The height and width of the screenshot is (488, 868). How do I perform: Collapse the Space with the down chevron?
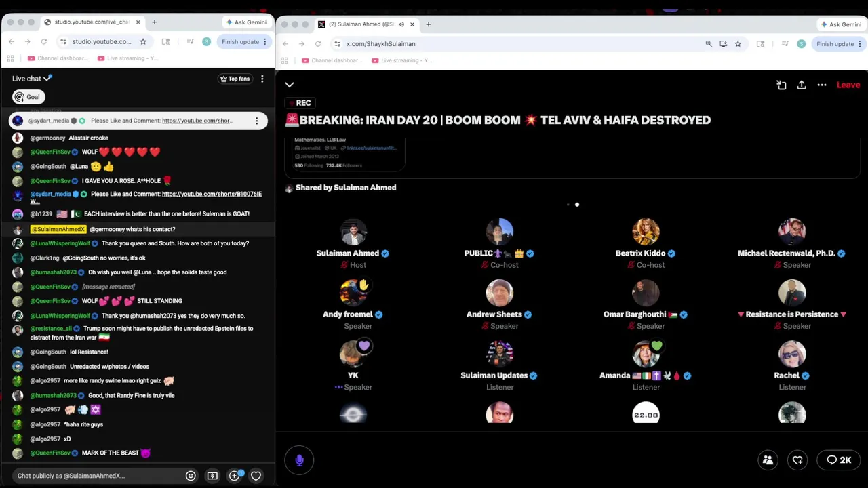290,85
